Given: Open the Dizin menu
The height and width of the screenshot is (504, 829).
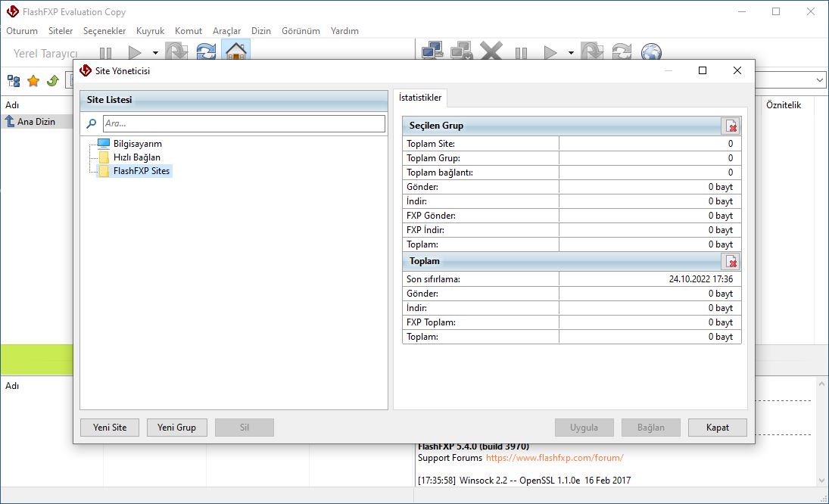Looking at the screenshot, I should click(x=260, y=30).
